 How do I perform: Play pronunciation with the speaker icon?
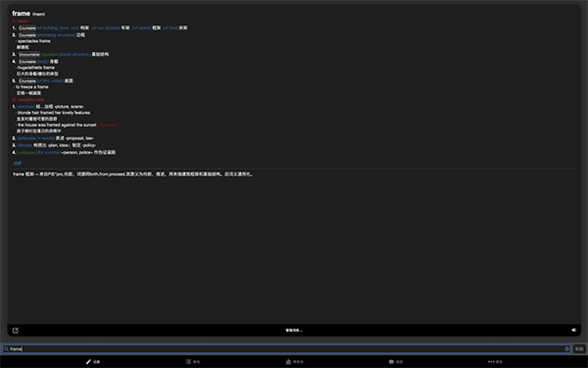click(573, 330)
